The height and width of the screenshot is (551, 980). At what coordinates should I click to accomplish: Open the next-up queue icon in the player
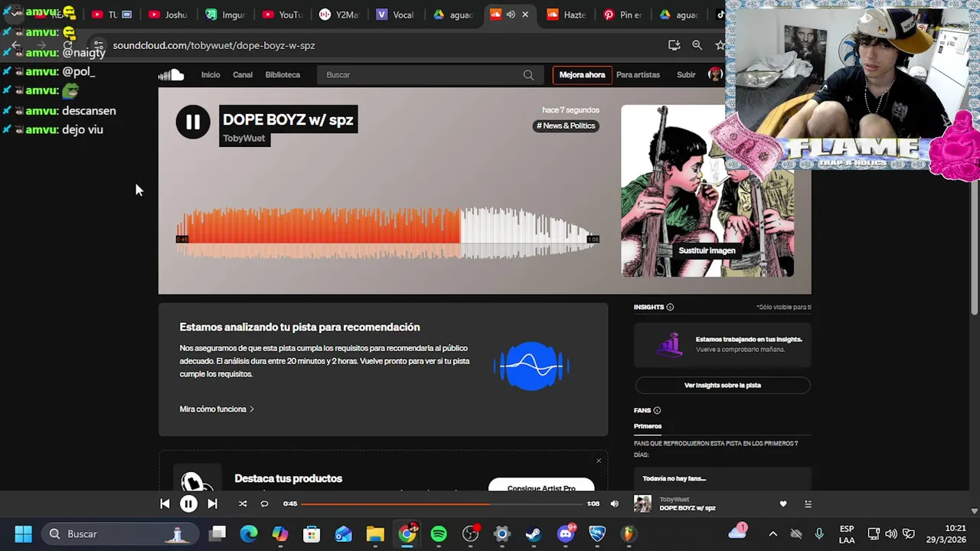click(808, 504)
